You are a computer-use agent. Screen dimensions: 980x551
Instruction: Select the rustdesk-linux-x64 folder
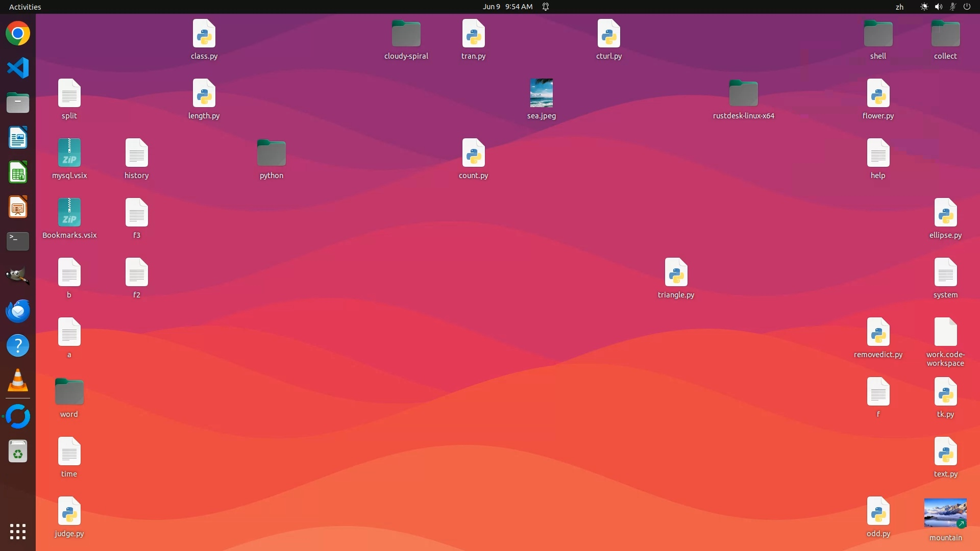(743, 93)
